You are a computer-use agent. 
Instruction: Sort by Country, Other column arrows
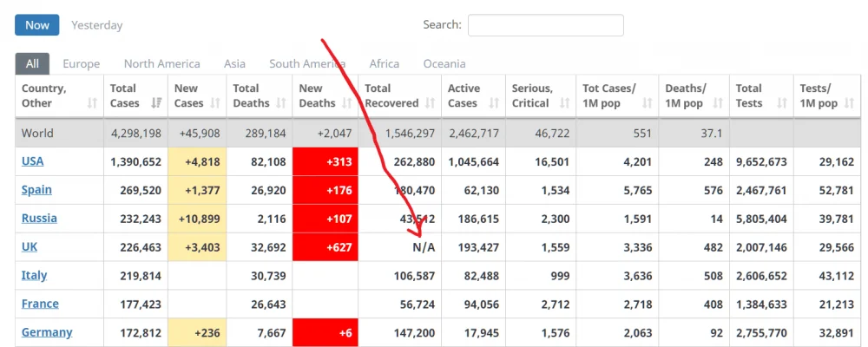coord(92,103)
